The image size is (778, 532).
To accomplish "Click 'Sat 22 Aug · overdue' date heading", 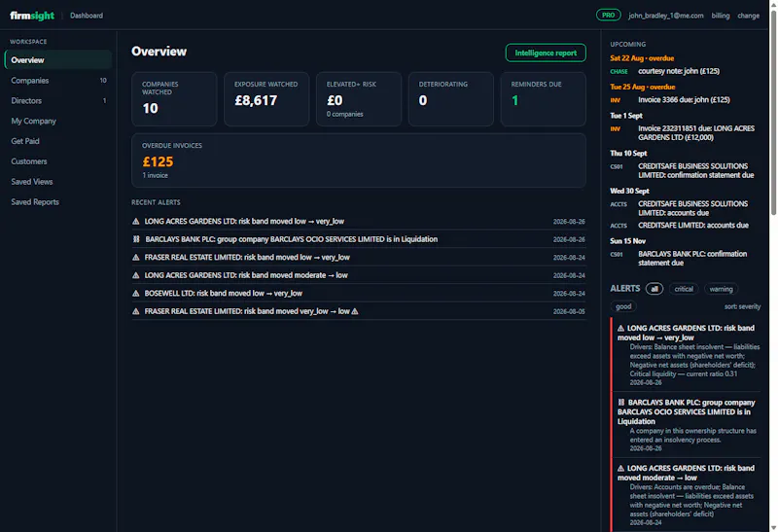I will [x=642, y=58].
